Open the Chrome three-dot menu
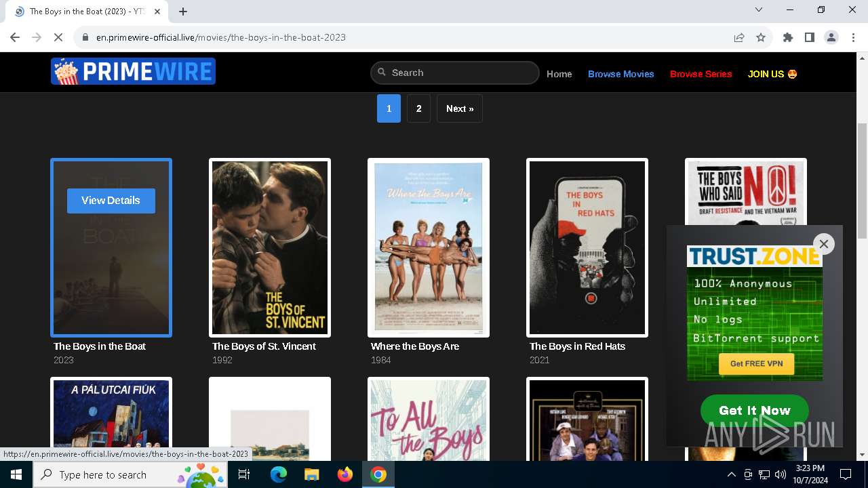Screen dimensions: 868x488 (853, 37)
